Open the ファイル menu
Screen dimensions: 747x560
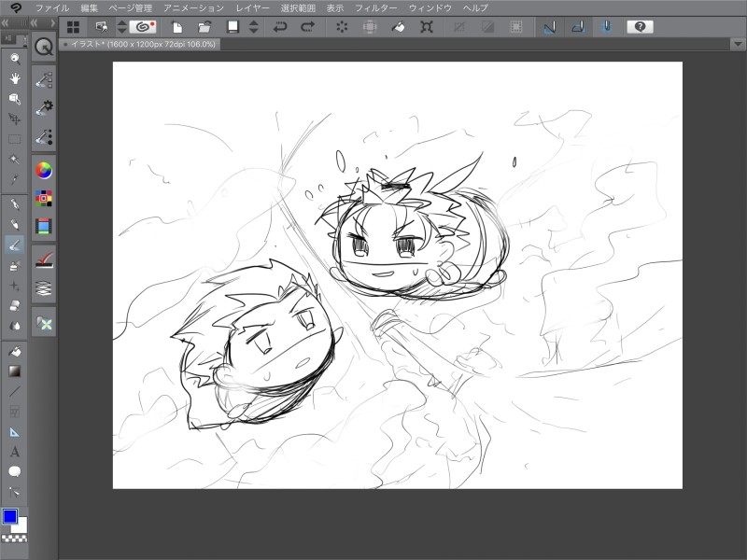pos(52,8)
